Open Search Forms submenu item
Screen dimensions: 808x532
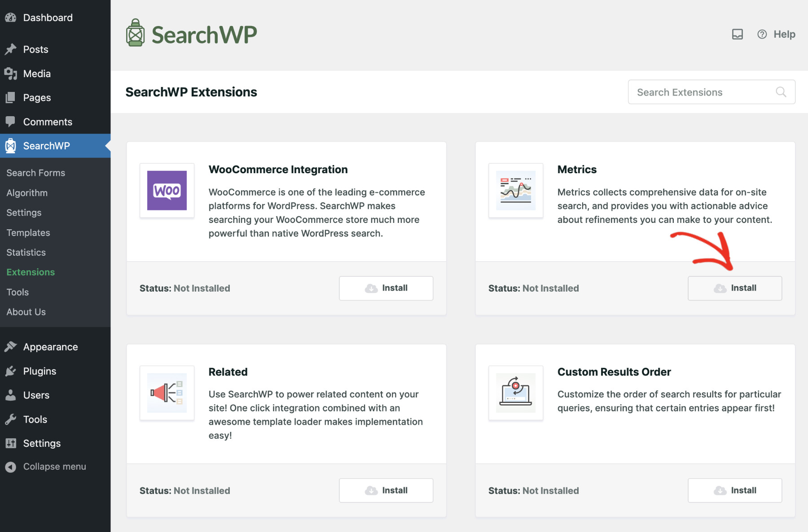[x=36, y=173]
